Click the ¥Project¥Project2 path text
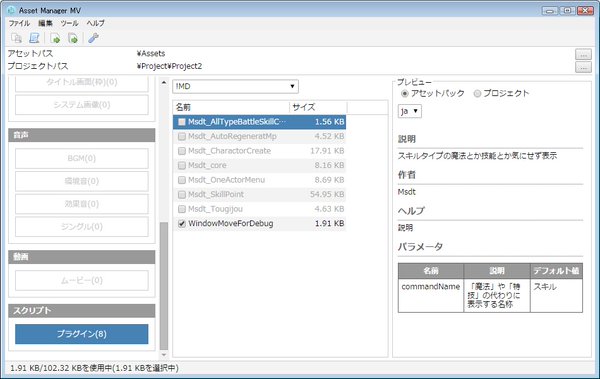This screenshot has width=600, height=379. [169, 66]
